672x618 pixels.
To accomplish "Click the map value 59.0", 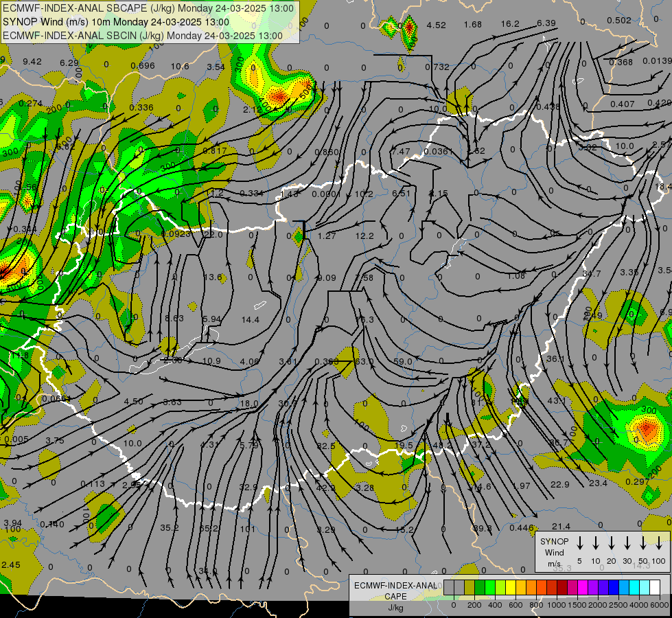I will point(403,362).
